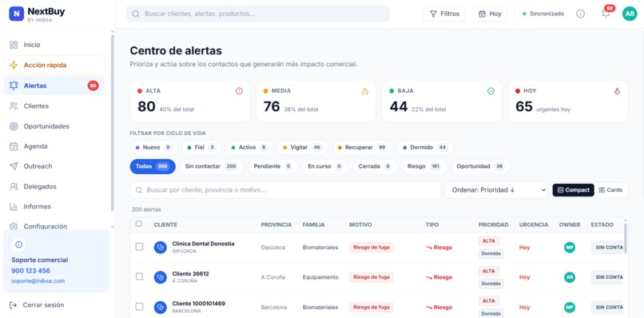Filter by the Vigilar 46 chip
This screenshot has width=644, height=318.
coord(303,148)
